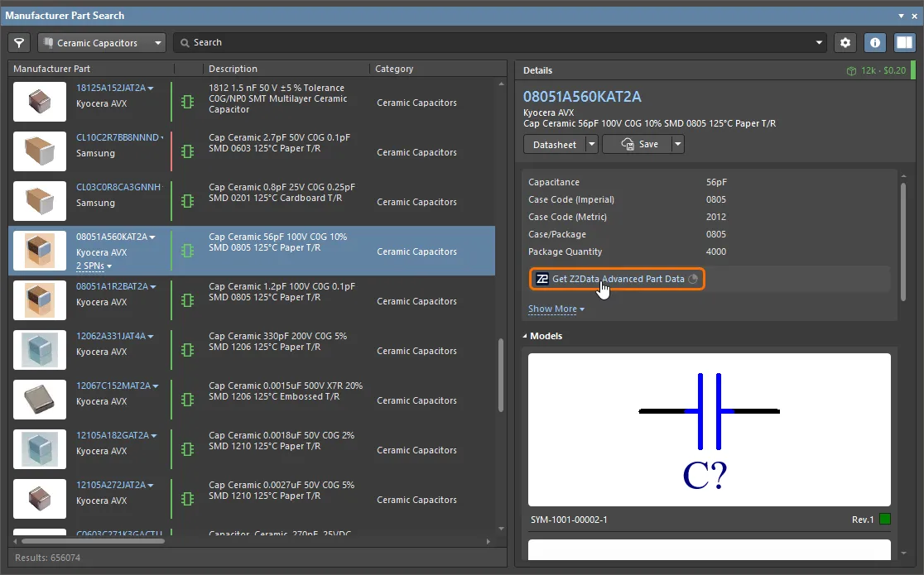Open the Datasheet dropdown arrow
The image size is (924, 575).
[x=591, y=144]
